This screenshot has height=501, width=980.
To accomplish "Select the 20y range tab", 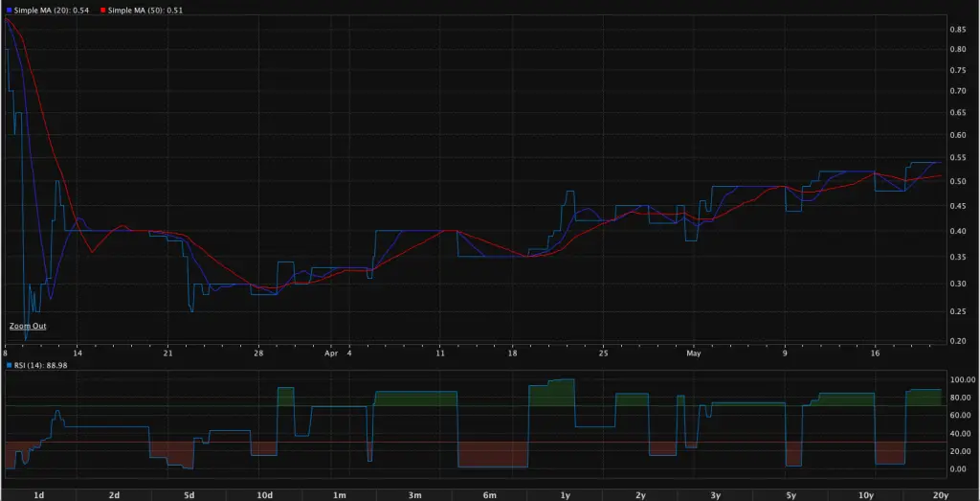I will coord(940,494).
